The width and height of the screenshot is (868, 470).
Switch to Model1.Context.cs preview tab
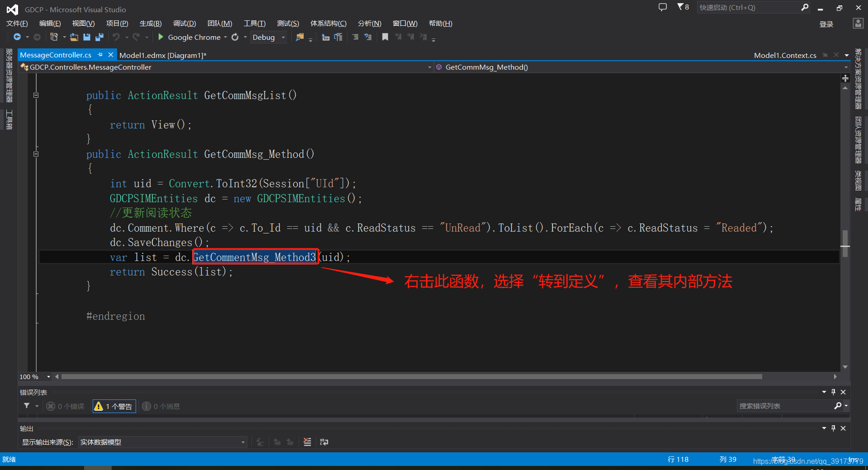coord(785,55)
